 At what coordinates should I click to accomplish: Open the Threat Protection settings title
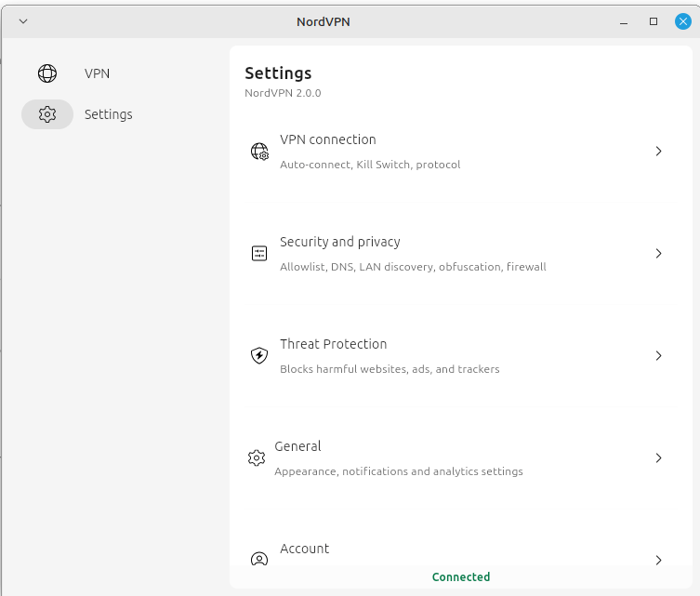334,344
